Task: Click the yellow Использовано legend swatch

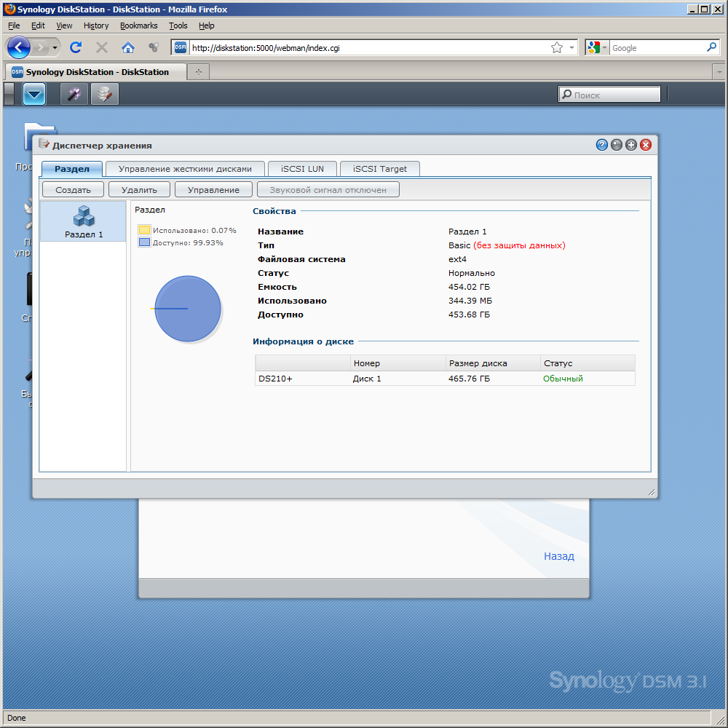Action: pos(144,230)
